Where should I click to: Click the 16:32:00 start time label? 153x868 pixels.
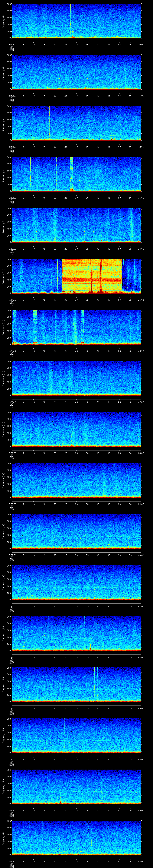click(12, 197)
